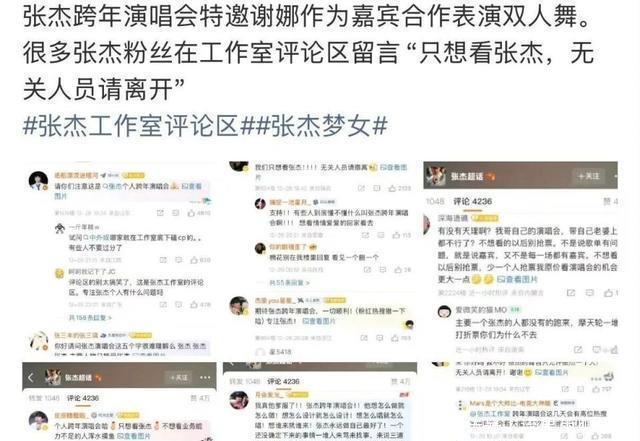Share the 深海遗循 comment via forward icon

(571, 292)
